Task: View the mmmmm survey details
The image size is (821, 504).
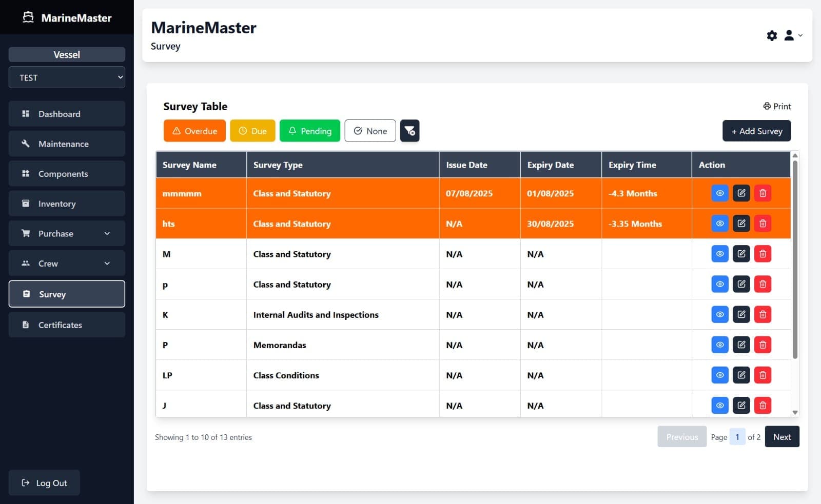Action: click(x=719, y=193)
